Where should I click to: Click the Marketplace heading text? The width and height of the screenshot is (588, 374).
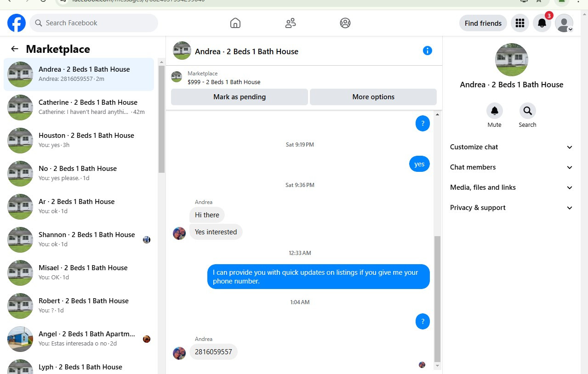(58, 49)
